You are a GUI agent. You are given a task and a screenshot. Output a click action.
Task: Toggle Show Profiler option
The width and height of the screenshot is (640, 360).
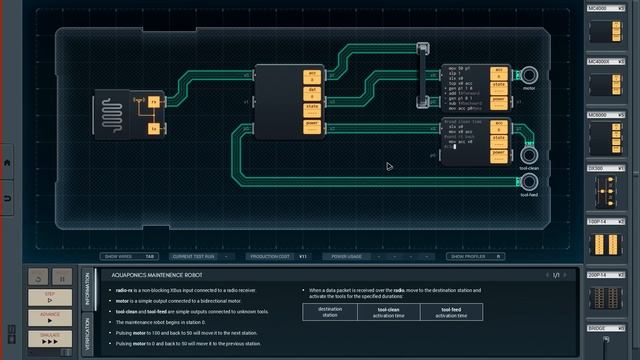476,256
